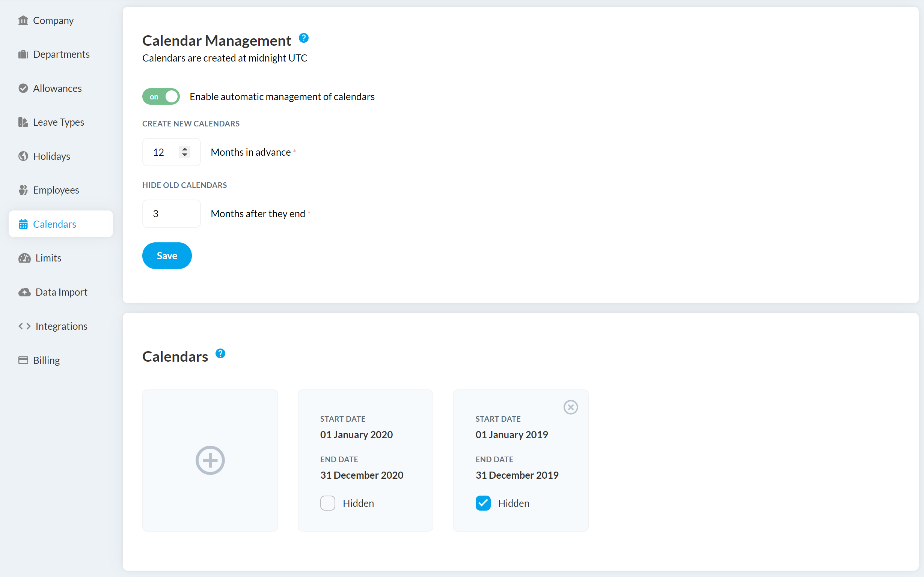Click the Allowances checkmark icon
This screenshot has height=577, width=924.
(23, 88)
